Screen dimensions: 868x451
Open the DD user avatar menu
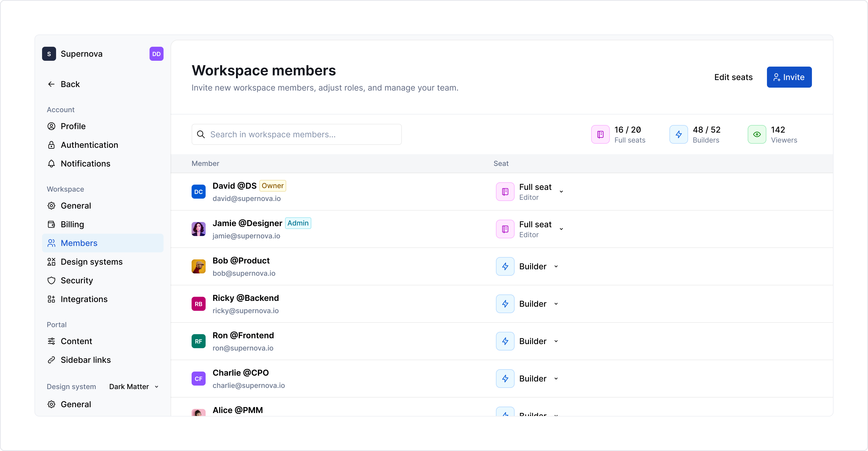coord(156,54)
